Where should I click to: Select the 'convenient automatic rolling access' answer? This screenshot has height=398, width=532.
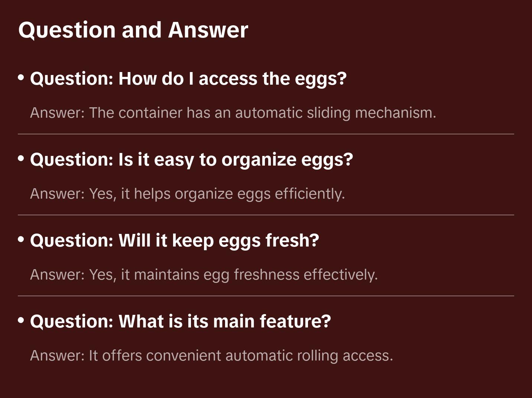pyautogui.click(x=211, y=356)
